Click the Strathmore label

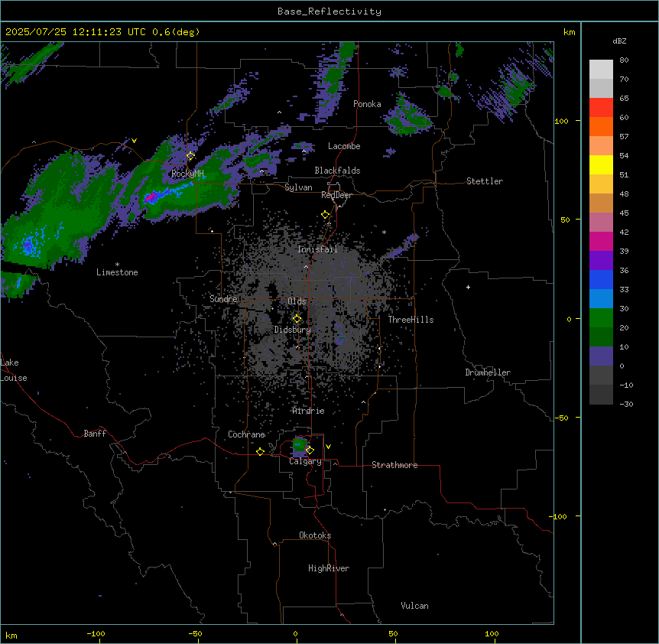[x=394, y=465]
